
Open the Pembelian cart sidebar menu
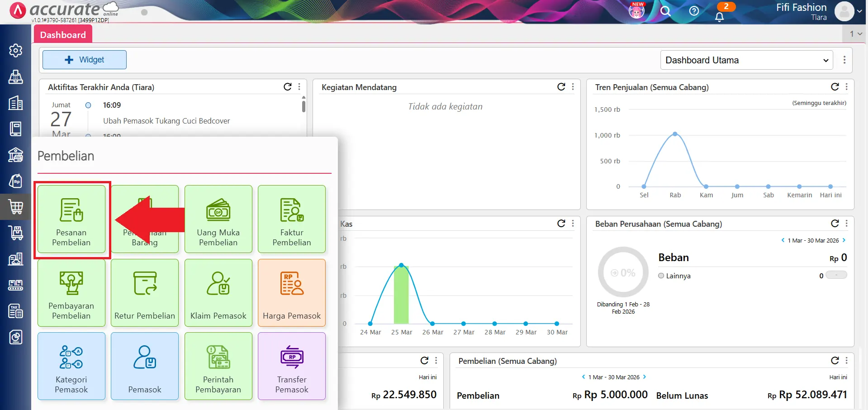[16, 207]
